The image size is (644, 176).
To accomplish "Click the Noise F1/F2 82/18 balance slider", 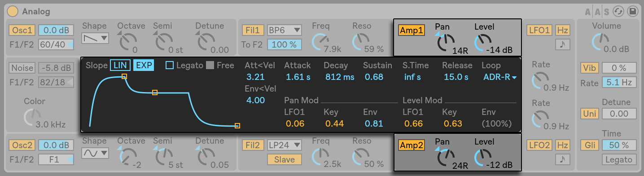I will point(56,83).
